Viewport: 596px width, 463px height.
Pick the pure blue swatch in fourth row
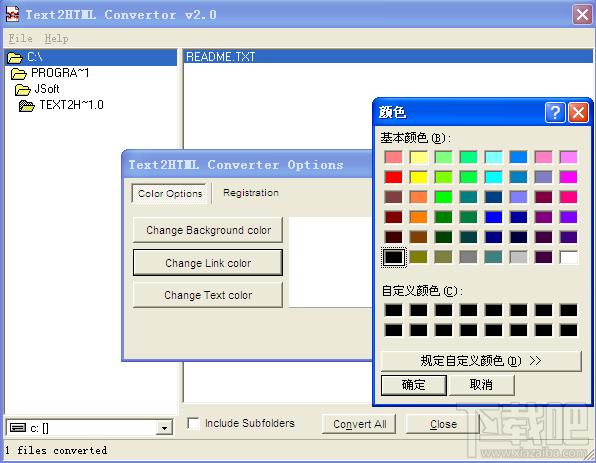(x=494, y=217)
